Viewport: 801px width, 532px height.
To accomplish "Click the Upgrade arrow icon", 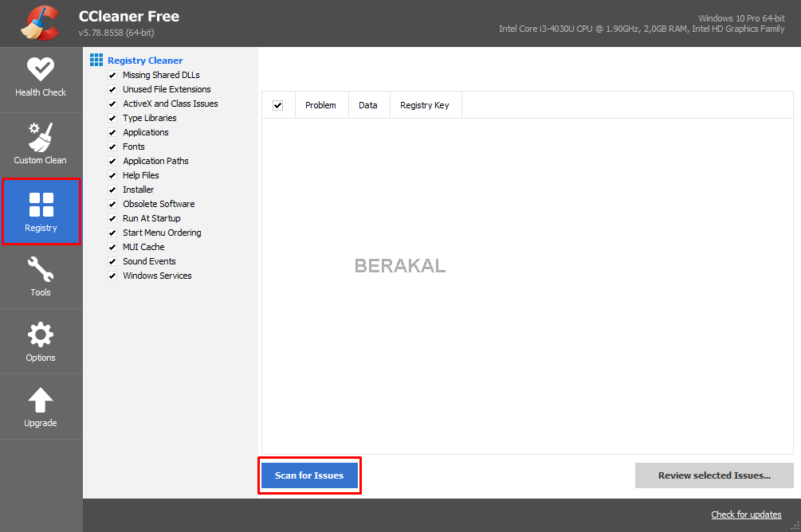I will [x=41, y=406].
